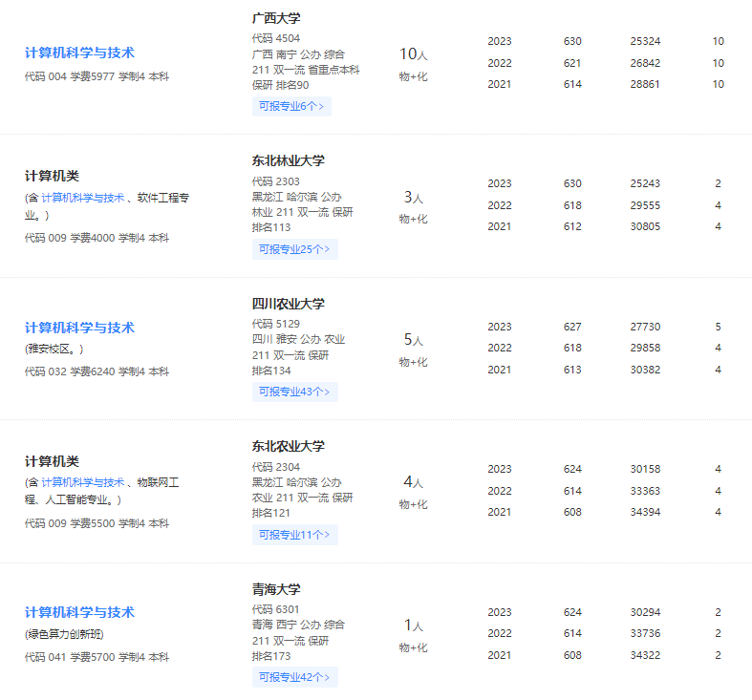Click 1人 enrollment count for 青海大学
This screenshot has width=752, height=700.
(414, 626)
